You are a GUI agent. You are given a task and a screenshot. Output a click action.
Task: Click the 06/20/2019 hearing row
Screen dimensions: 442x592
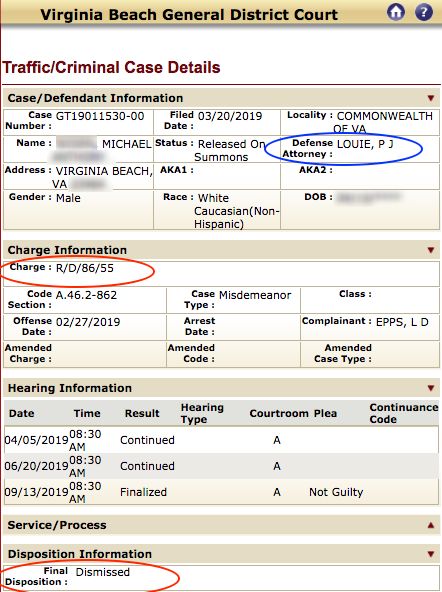click(221, 466)
